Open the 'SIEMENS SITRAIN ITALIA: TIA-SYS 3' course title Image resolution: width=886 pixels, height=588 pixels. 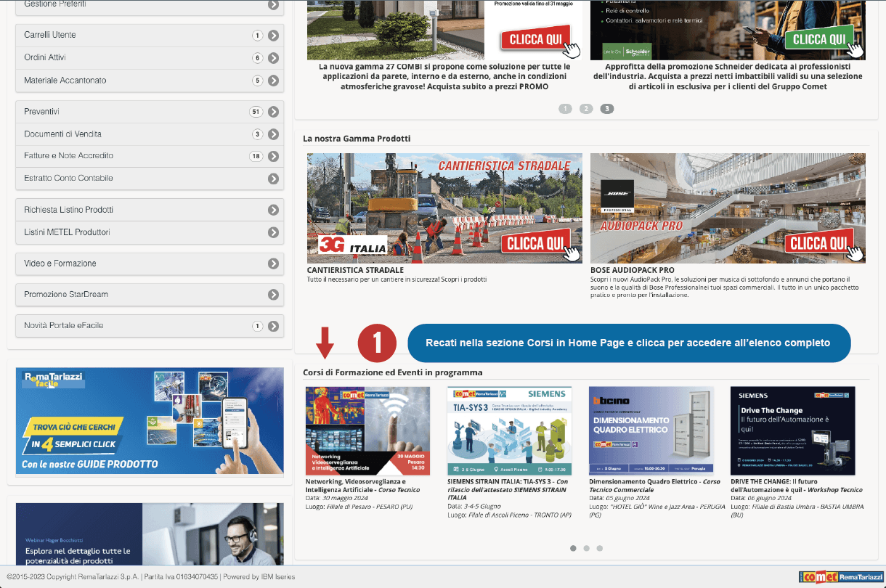507,489
